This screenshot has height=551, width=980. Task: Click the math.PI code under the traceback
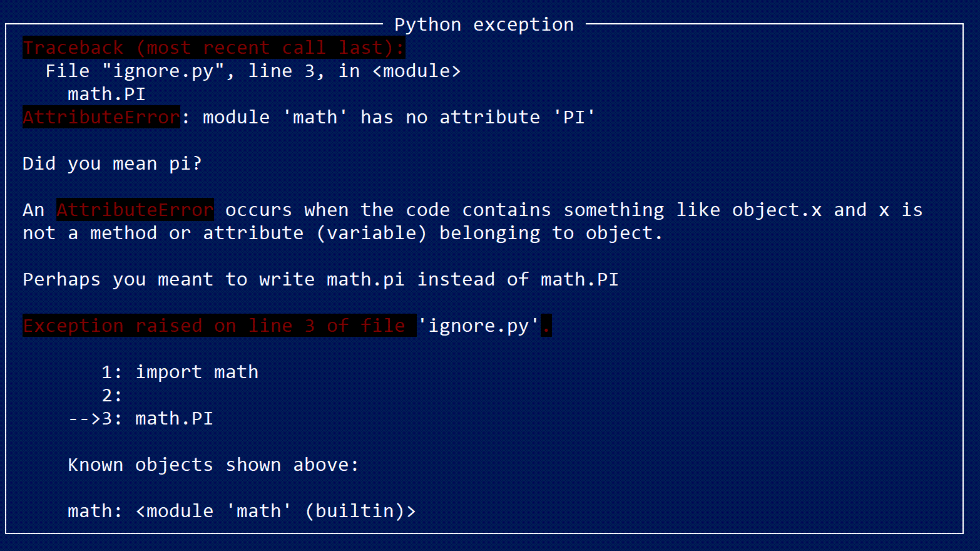coord(106,94)
